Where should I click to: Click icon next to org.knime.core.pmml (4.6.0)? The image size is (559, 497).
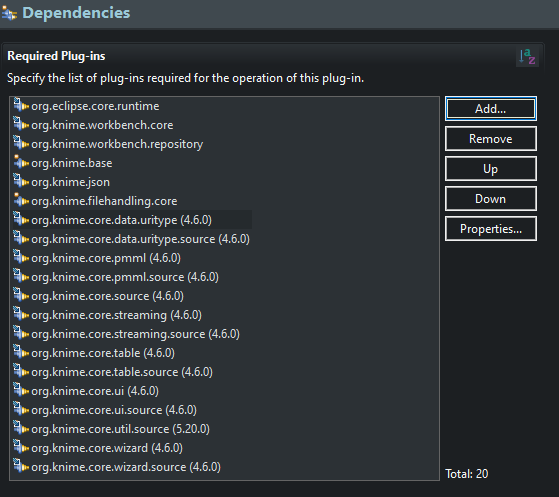[21, 257]
